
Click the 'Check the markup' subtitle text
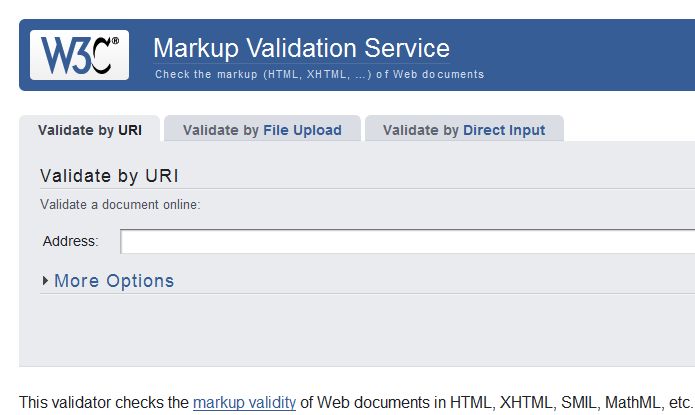pyautogui.click(x=206, y=74)
